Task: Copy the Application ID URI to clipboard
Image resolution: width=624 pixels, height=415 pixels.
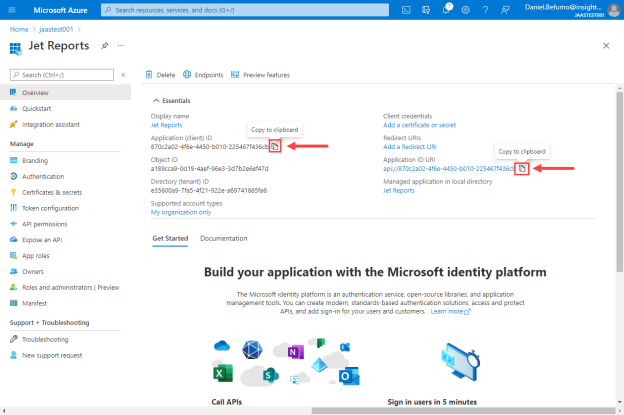Action: pos(522,168)
